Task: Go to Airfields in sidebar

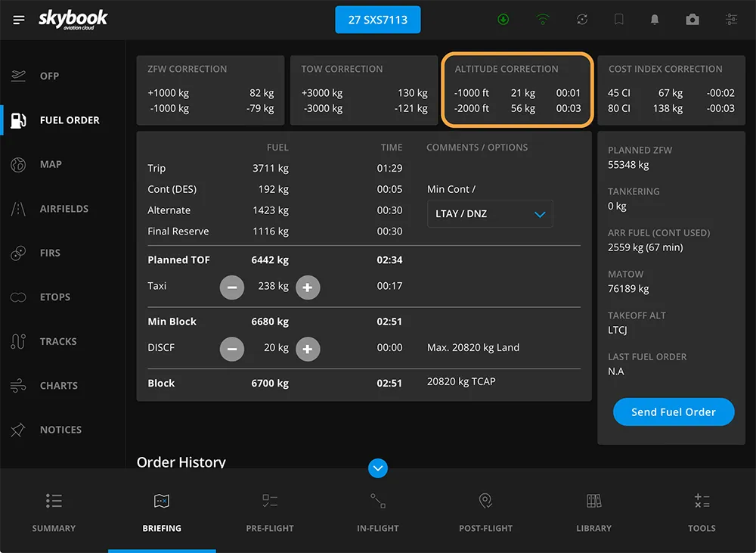Action: coord(64,209)
